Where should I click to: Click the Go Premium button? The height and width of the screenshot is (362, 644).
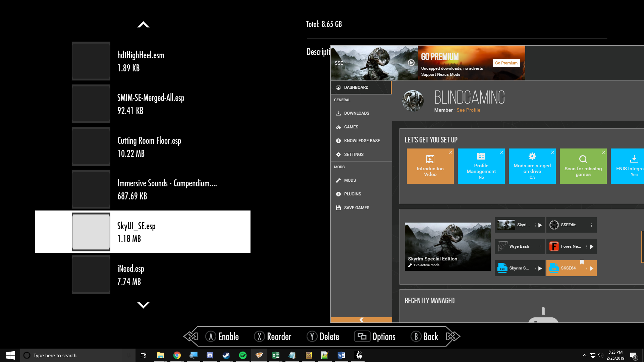tap(506, 63)
